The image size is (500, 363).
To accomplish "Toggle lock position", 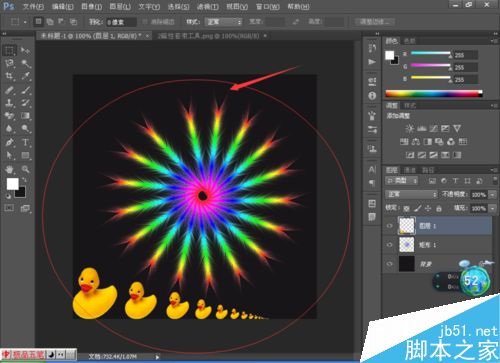I will pos(428,209).
